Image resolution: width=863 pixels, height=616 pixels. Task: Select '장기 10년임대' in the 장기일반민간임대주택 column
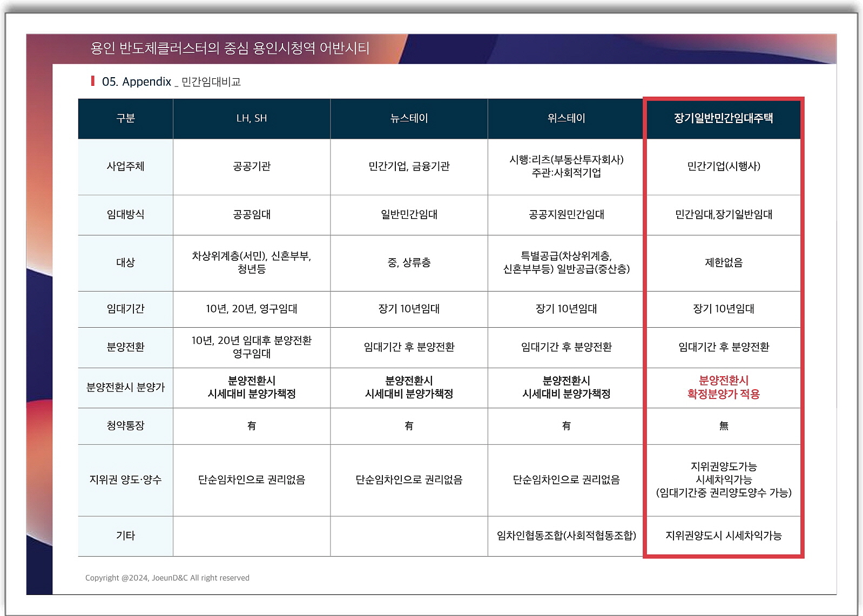[724, 309]
